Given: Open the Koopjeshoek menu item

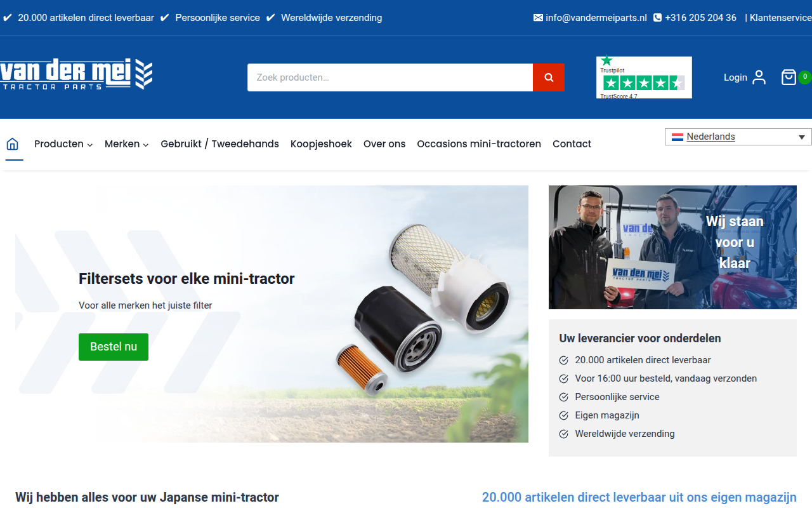Looking at the screenshot, I should point(321,144).
